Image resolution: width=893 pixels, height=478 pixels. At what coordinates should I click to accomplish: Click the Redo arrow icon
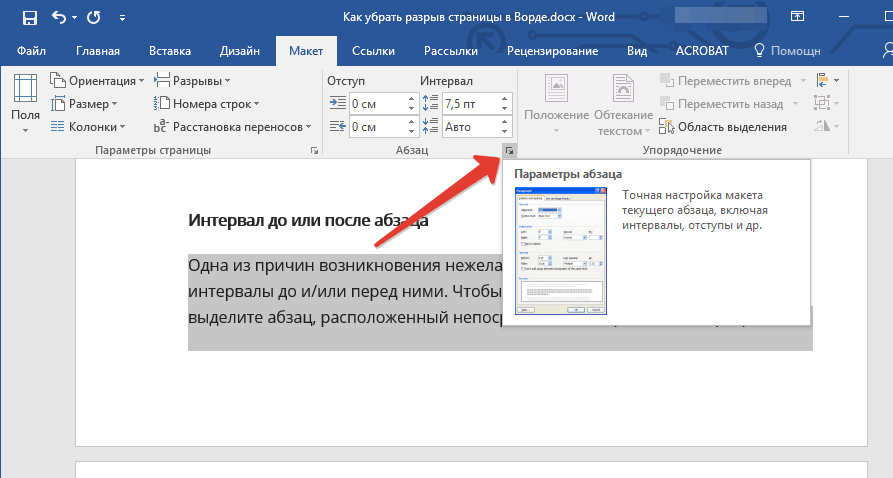(x=94, y=18)
